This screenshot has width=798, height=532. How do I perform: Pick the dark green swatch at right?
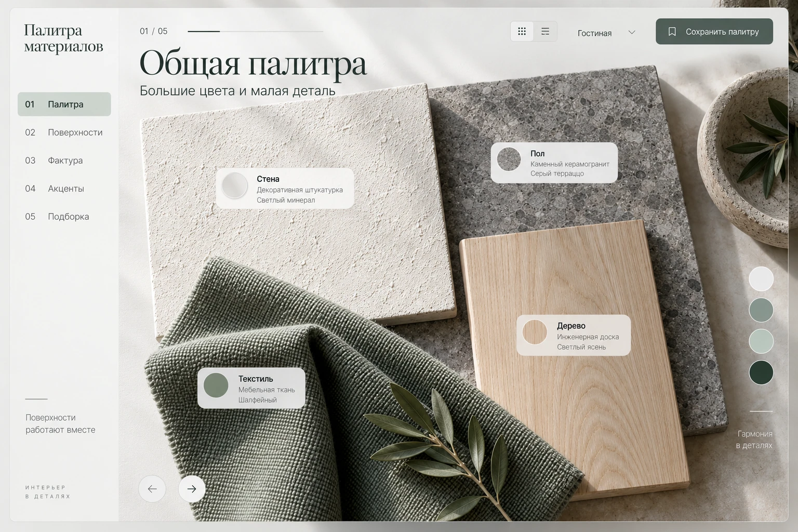pyautogui.click(x=761, y=373)
